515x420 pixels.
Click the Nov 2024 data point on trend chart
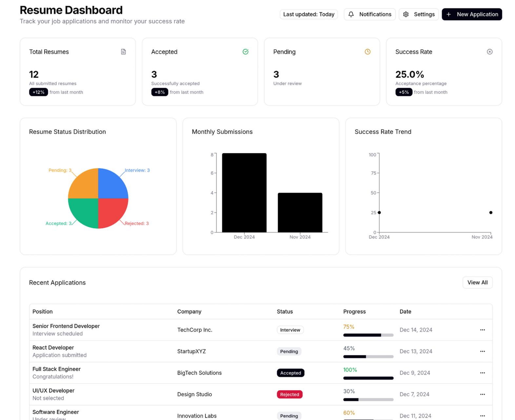(x=490, y=213)
